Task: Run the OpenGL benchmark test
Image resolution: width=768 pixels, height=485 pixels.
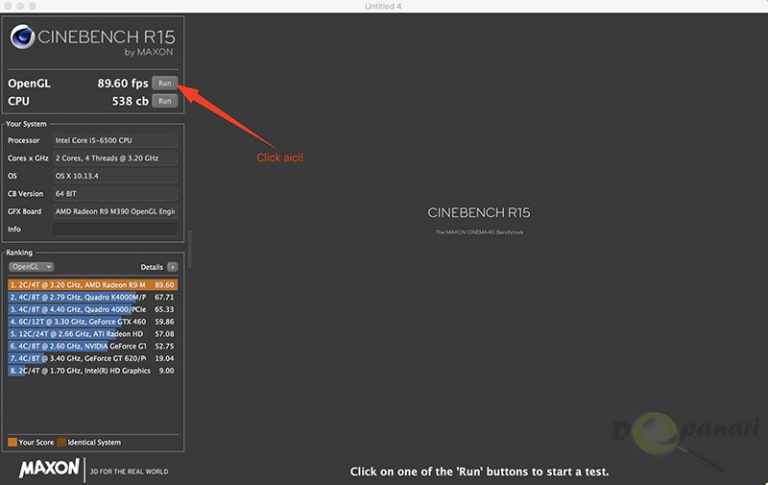Action: point(165,83)
